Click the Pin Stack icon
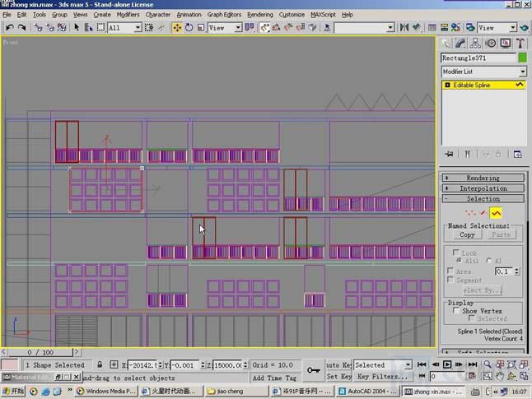The width and height of the screenshot is (532, 399). point(449,154)
